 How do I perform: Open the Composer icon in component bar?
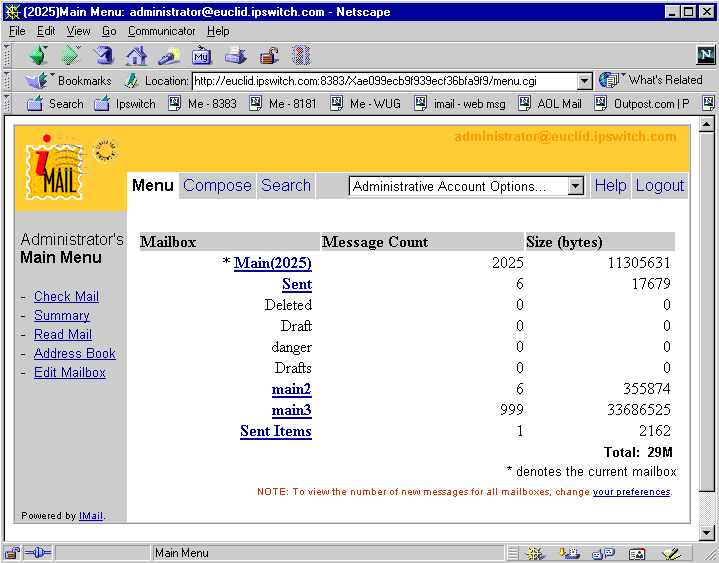(671, 554)
